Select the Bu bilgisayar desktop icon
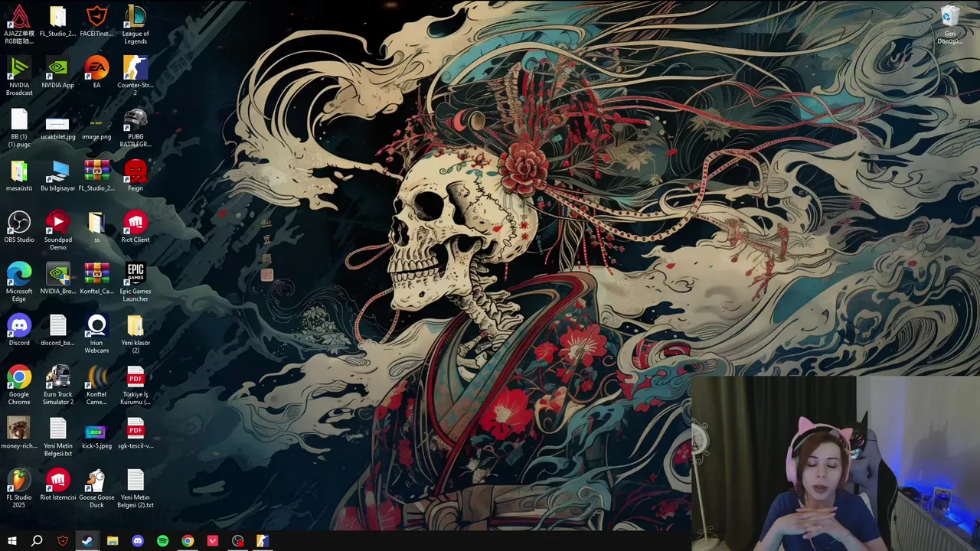 click(x=57, y=175)
